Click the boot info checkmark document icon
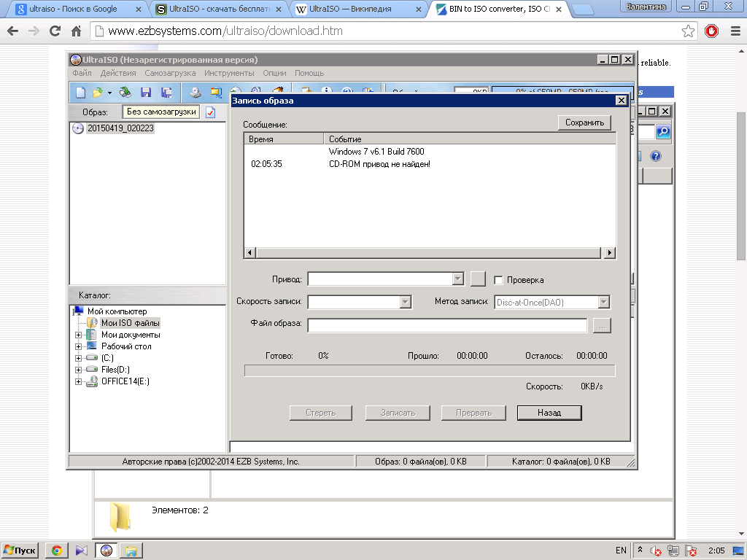 pos(211,112)
